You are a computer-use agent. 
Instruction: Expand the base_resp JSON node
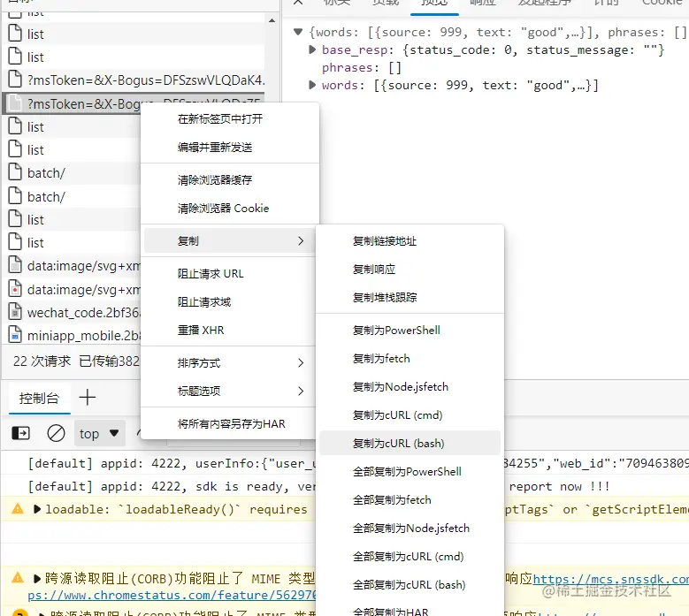coord(312,49)
